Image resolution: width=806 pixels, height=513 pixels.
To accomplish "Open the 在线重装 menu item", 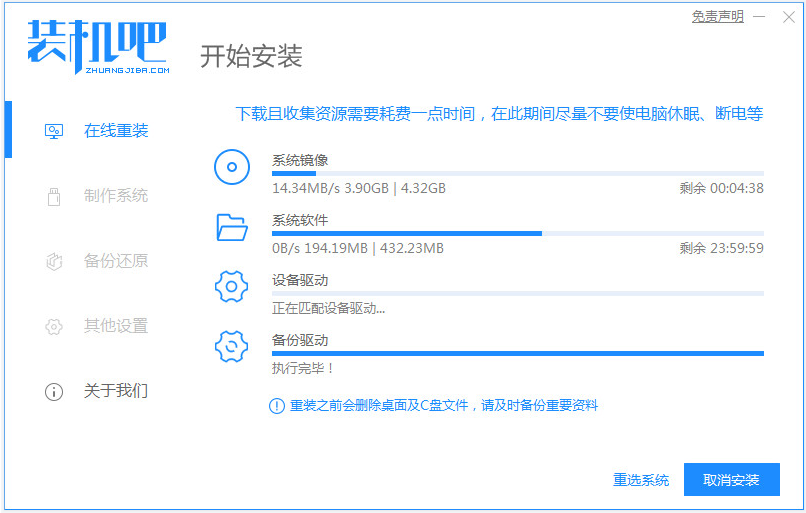I will [x=116, y=131].
